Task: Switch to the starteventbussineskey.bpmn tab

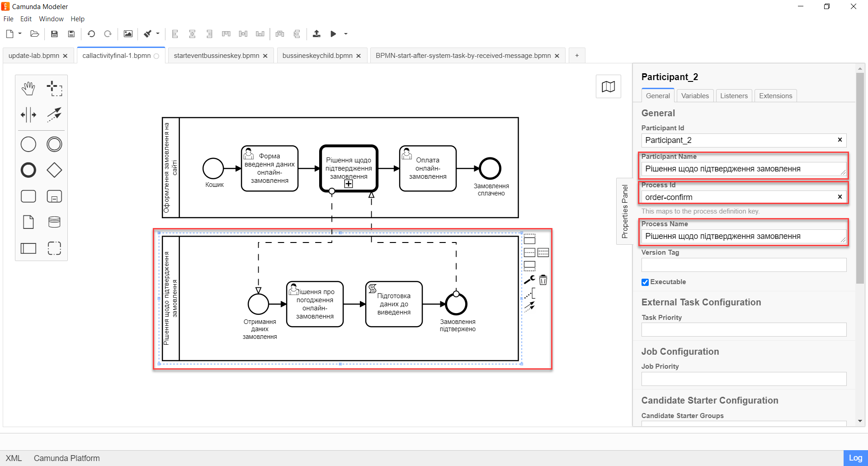Action: pyautogui.click(x=216, y=56)
